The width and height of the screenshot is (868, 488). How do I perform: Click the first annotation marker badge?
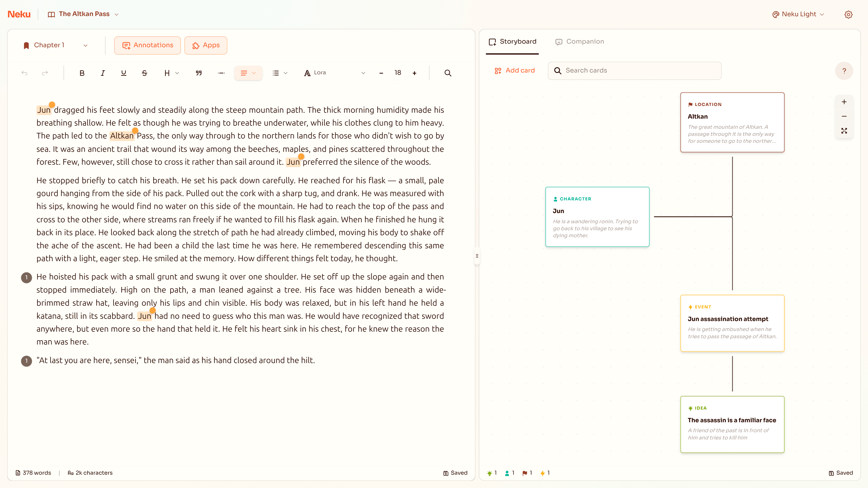coord(26,277)
